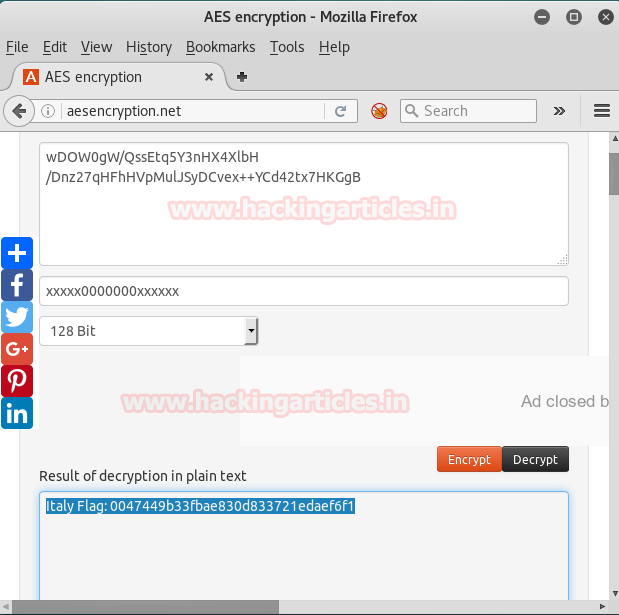Click the vertical scrollbar up arrow

coord(615,139)
